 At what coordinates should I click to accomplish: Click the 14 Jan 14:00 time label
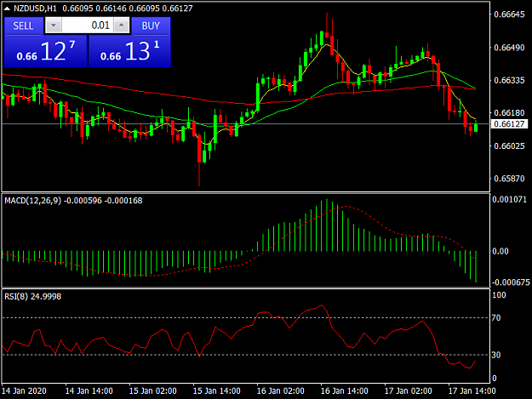[x=89, y=390]
